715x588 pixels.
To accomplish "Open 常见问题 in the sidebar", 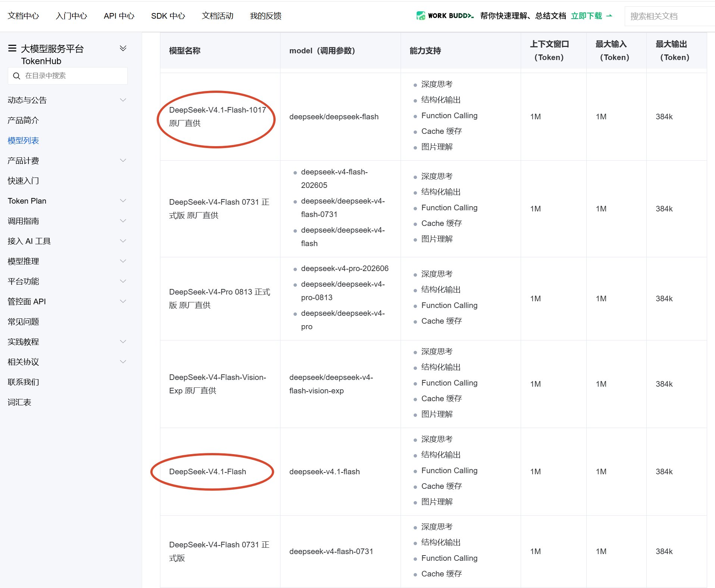I will click(23, 321).
